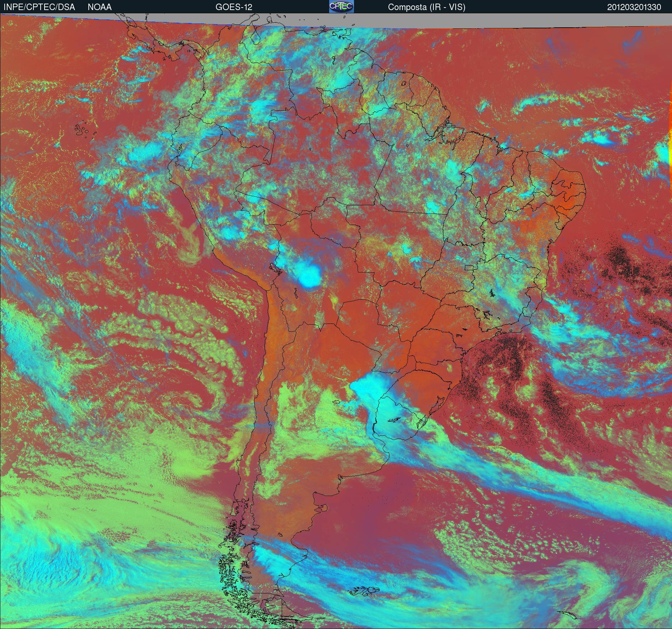Click the GOES-12 satellite label

234,7
